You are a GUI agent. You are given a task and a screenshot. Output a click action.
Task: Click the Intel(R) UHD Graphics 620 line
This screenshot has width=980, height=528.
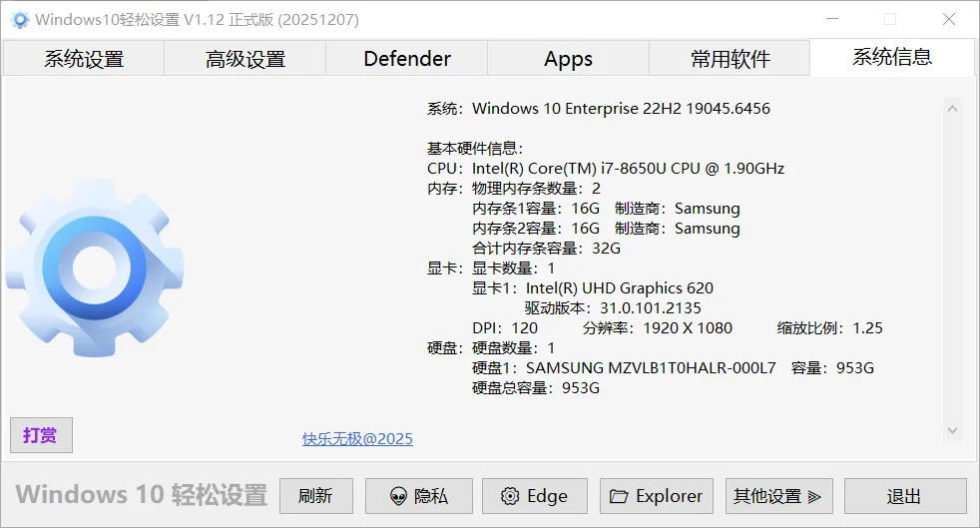(593, 288)
